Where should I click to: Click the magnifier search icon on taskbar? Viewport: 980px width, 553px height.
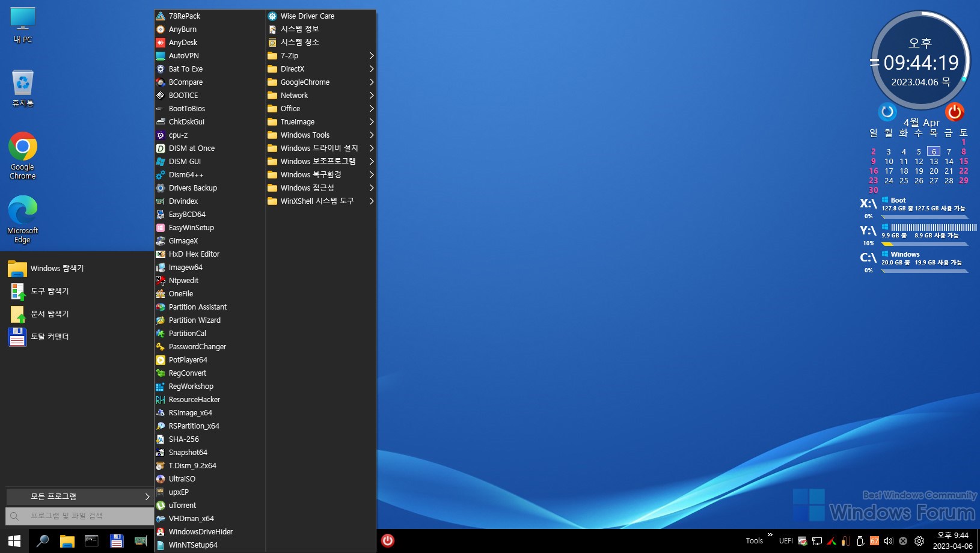[43, 541]
